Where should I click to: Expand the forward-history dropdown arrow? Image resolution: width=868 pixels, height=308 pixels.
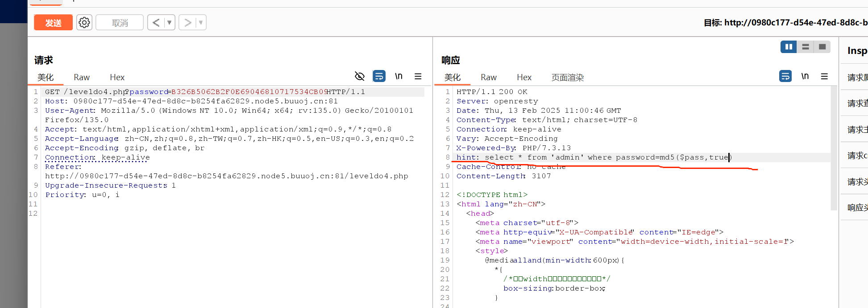click(201, 22)
